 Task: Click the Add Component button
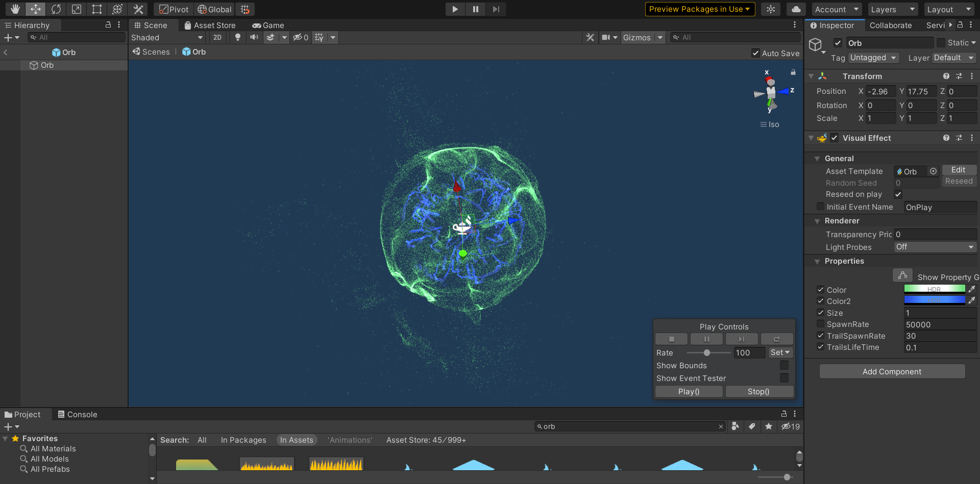pyautogui.click(x=892, y=371)
